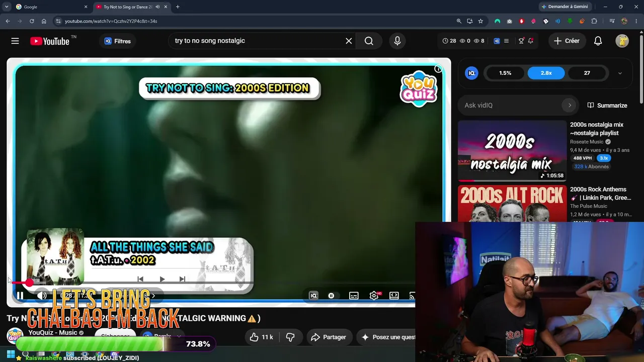The height and width of the screenshot is (362, 644).
Task: Click the magnifier search button
Action: 369,41
